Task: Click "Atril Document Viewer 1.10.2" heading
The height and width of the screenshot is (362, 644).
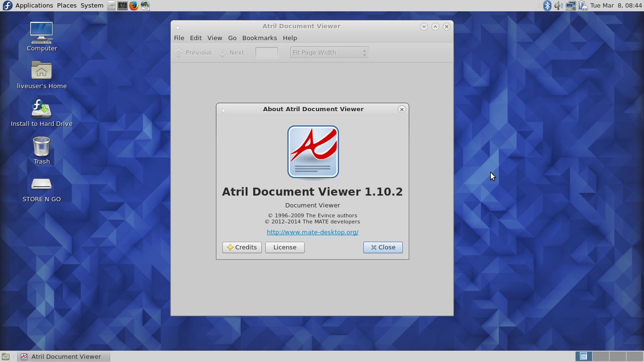Action: pyautogui.click(x=313, y=192)
